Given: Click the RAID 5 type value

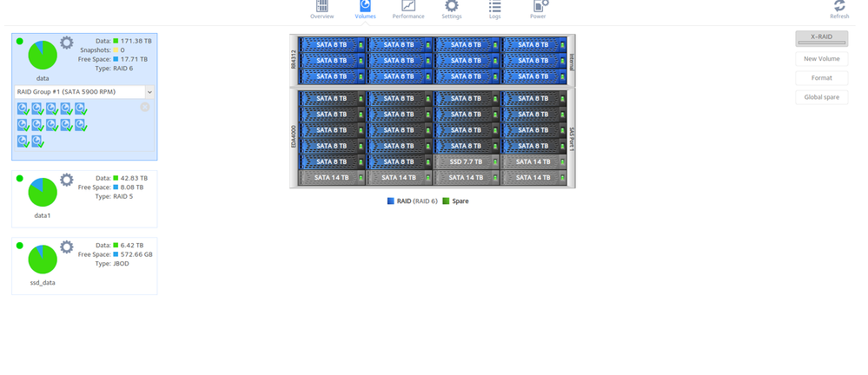Looking at the screenshot, I should click(123, 196).
